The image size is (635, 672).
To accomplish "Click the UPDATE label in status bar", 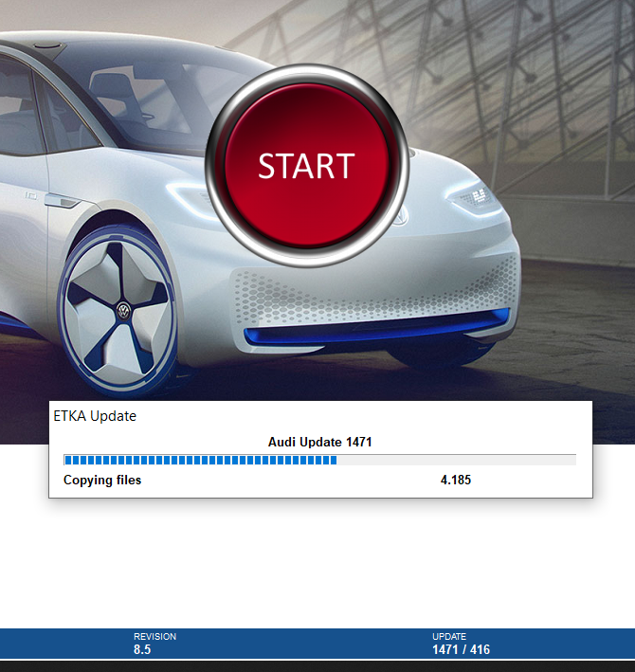I will (x=449, y=636).
